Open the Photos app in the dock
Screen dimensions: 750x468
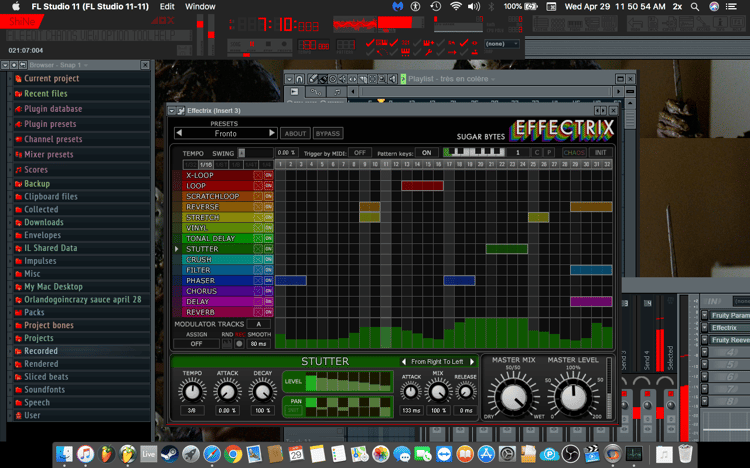click(x=381, y=454)
